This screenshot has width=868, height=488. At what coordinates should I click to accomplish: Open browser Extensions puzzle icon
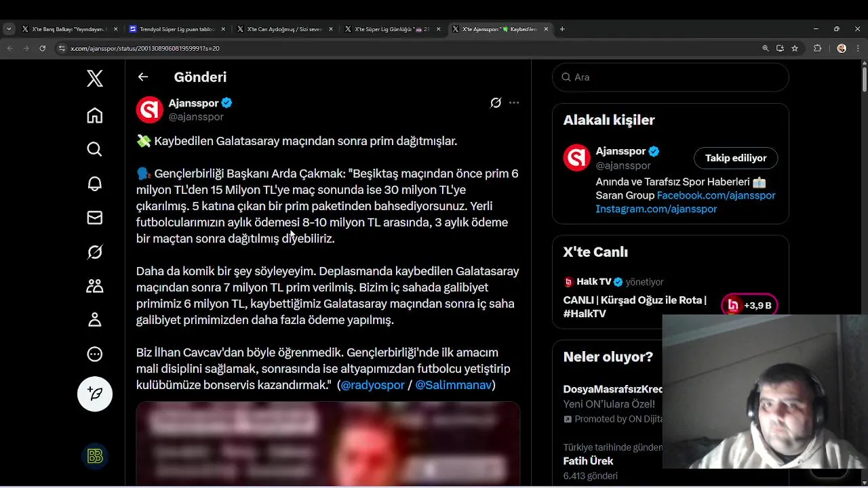coord(818,48)
